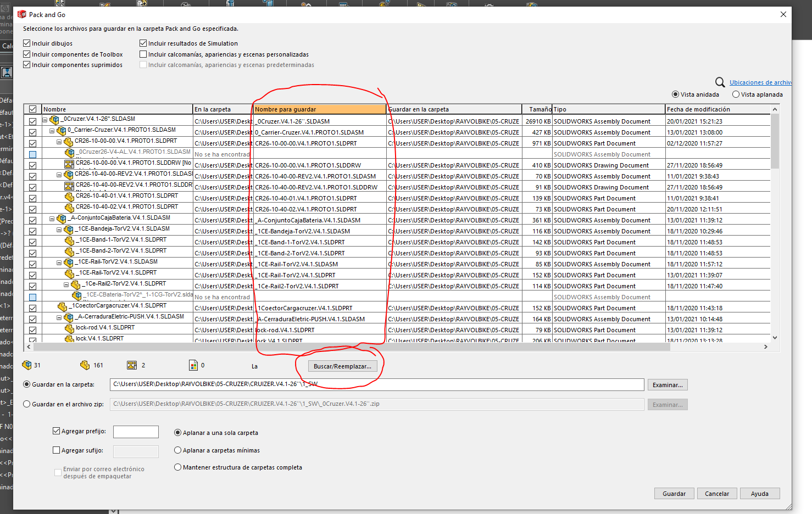The width and height of the screenshot is (812, 514).
Task: Select the assembly icon of _A-ConjuntoCajaBateria.V4.1.SLDASM in the tree
Action: 62,218
